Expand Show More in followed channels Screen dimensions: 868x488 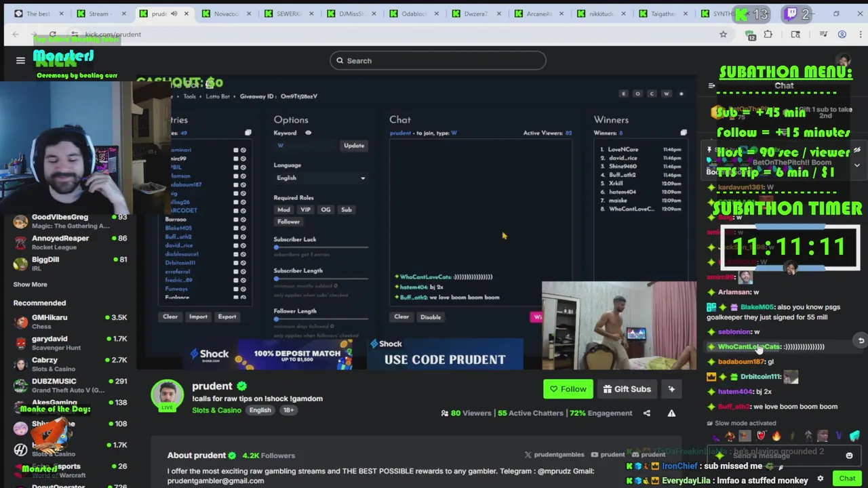pyautogui.click(x=30, y=285)
